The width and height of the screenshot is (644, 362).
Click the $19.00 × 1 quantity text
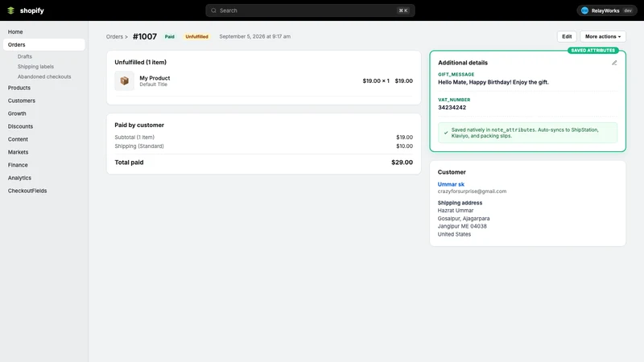pyautogui.click(x=376, y=81)
